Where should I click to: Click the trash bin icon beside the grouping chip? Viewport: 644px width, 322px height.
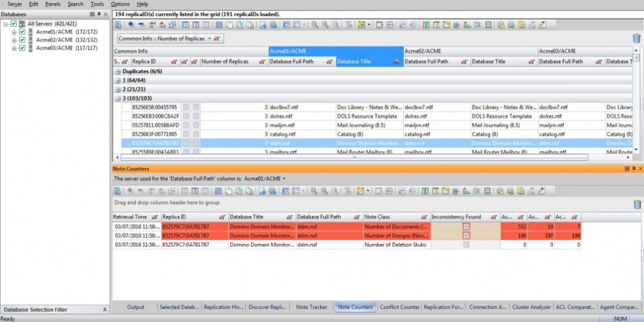click(x=636, y=39)
